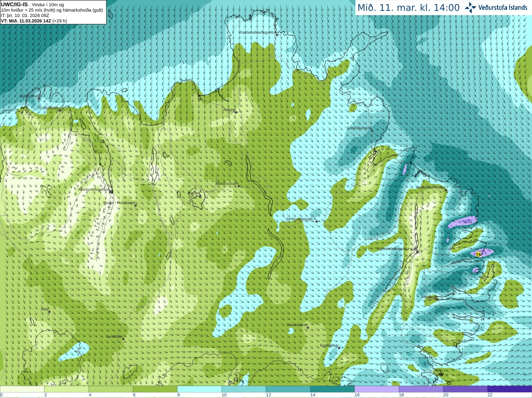532x398 pixels.
Task: Select the Möðrudalsöræfi II station marker
Action: (x=317, y=221)
